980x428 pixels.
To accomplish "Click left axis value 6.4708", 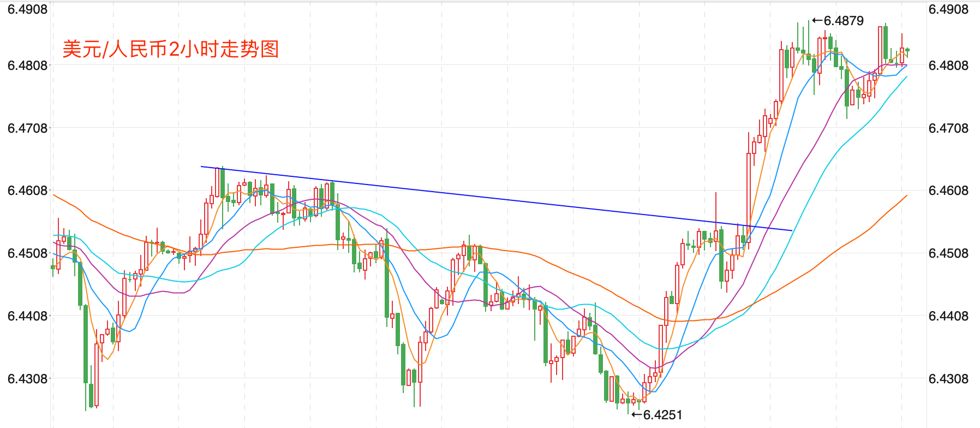I will click(27, 128).
